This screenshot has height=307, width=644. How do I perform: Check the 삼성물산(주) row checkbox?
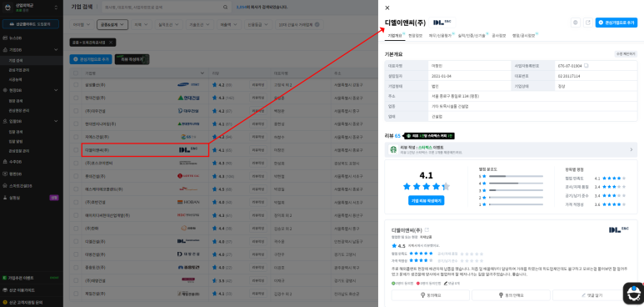[75, 85]
